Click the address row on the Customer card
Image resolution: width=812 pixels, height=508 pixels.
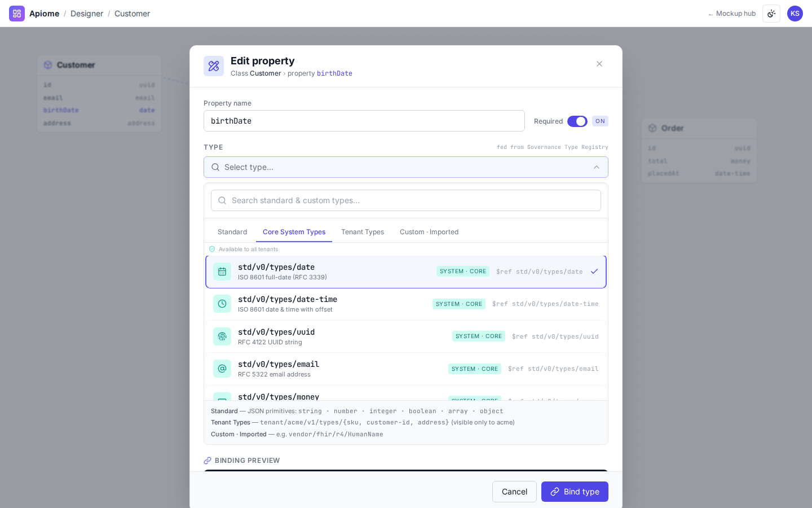coord(99,123)
